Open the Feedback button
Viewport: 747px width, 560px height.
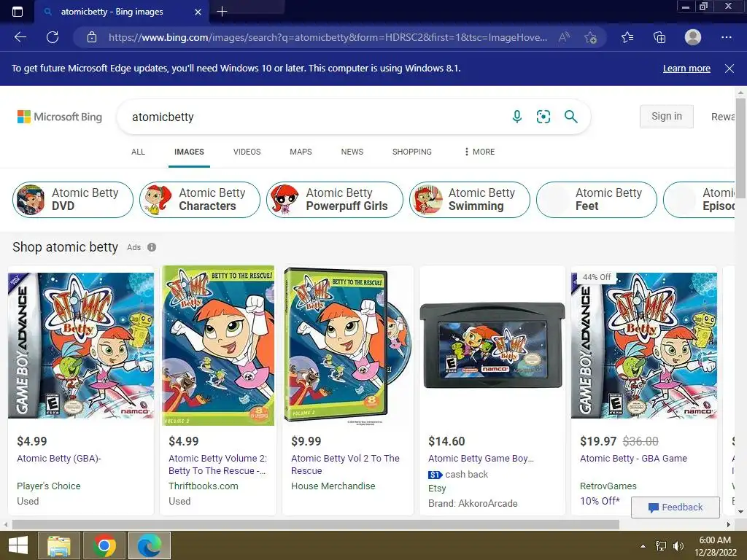click(675, 507)
